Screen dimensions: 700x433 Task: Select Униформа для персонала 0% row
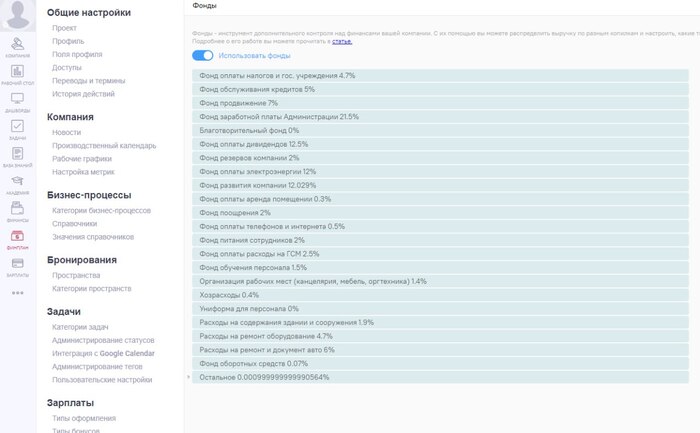pos(440,309)
